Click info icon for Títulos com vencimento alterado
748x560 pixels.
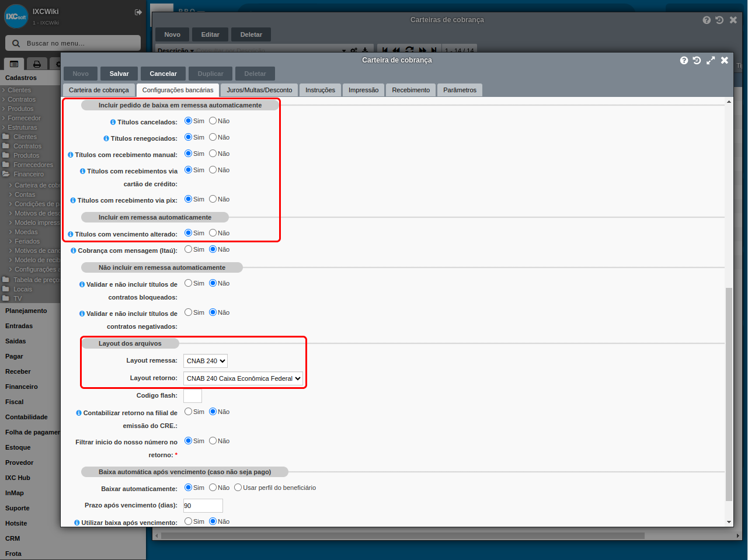click(71, 234)
